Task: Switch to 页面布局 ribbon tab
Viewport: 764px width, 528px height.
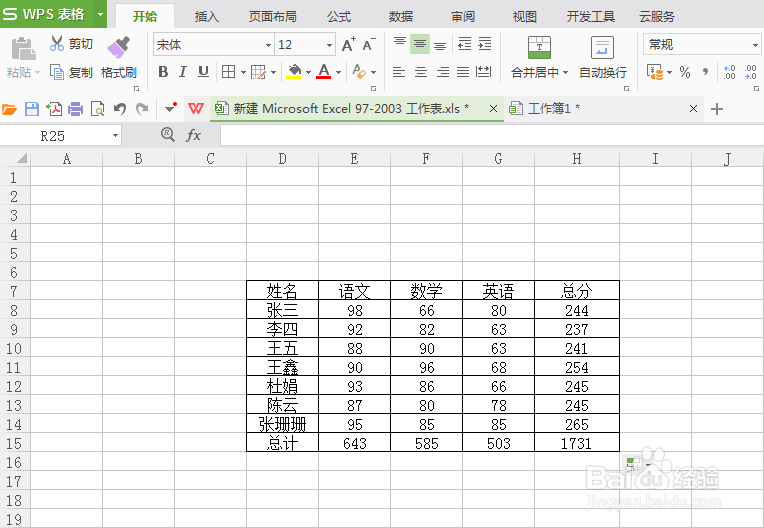Action: coord(273,17)
